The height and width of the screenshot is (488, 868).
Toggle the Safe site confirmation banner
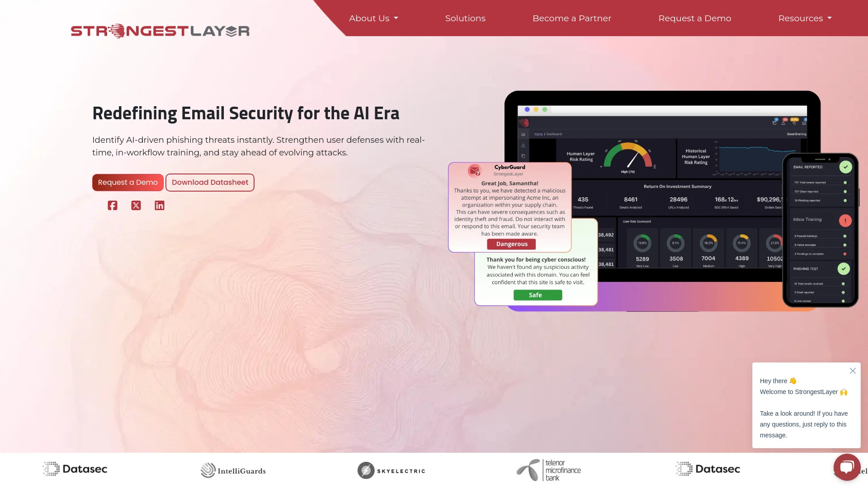(535, 294)
